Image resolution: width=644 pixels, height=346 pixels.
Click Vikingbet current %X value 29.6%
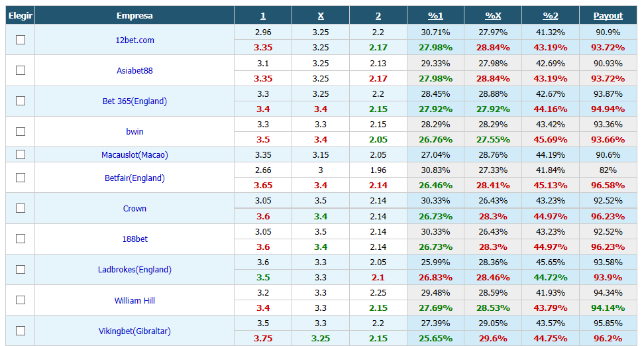tap(493, 338)
